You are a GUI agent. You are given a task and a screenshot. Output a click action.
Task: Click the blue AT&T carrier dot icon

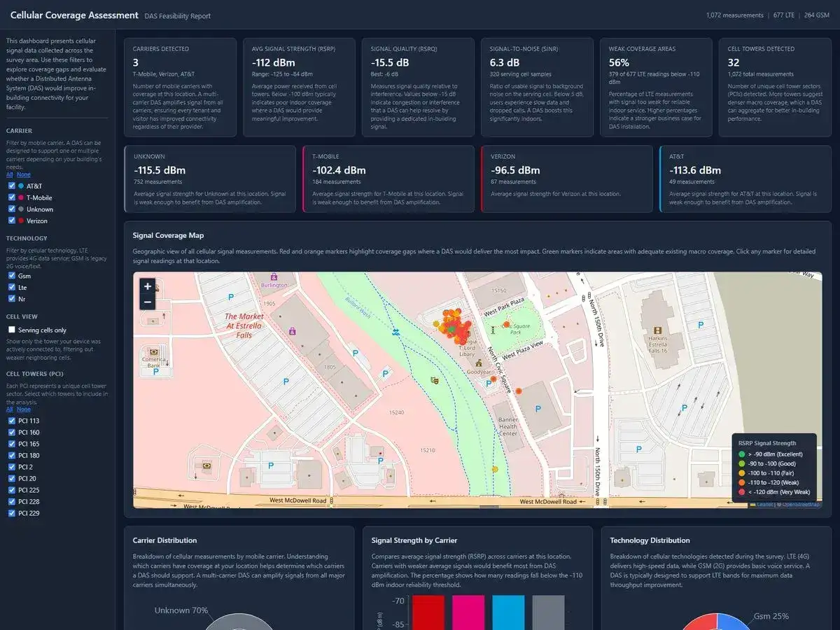20,186
